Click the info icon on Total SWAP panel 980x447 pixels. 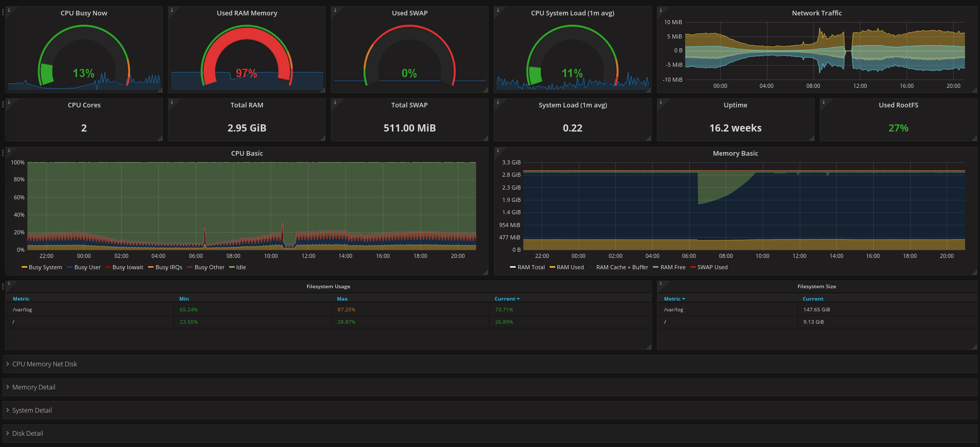335,102
